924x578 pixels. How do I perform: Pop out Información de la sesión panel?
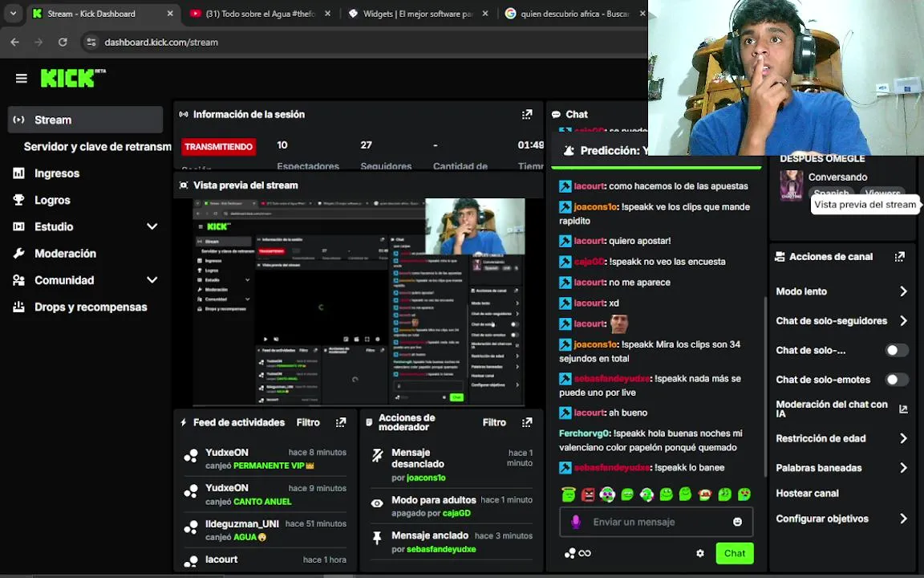point(527,115)
